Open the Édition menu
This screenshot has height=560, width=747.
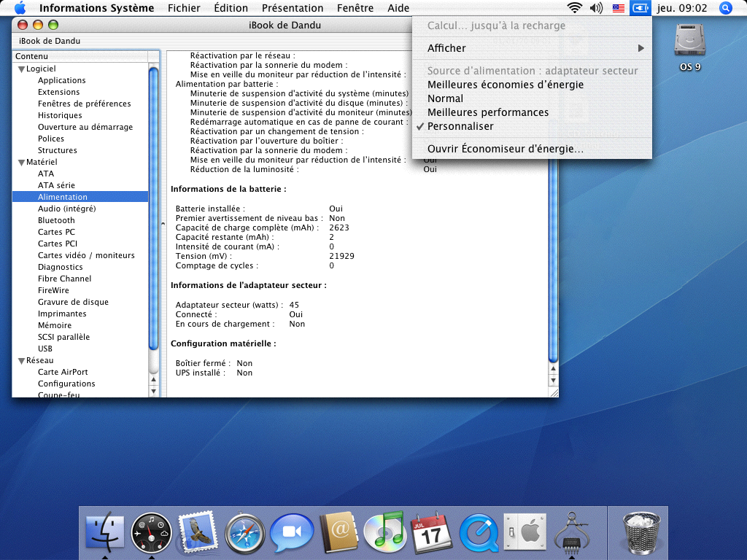point(231,8)
